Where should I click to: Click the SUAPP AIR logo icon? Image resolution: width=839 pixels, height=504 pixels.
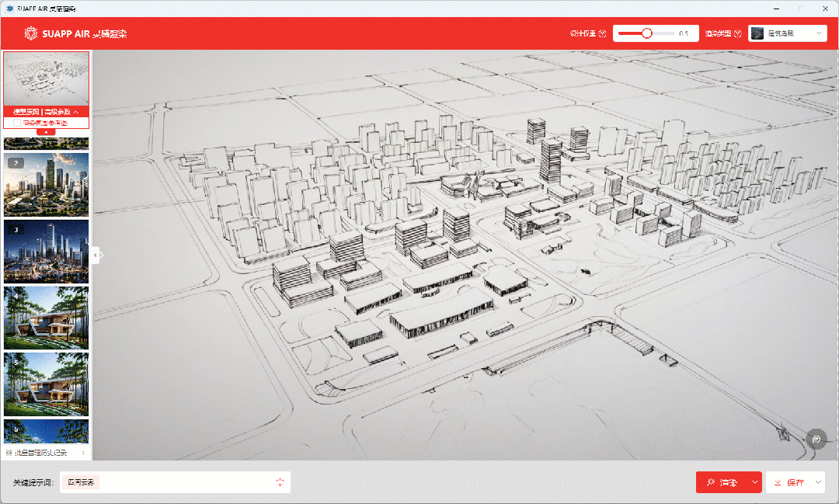[x=31, y=33]
